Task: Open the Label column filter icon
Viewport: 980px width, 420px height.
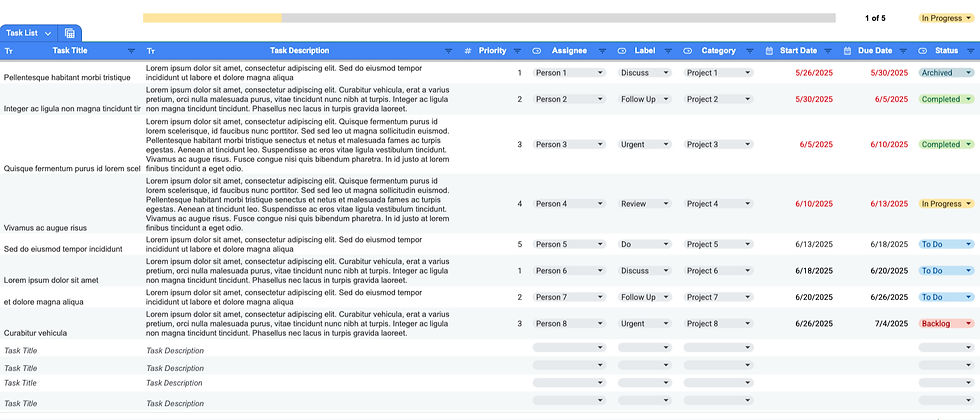Action: pos(668,51)
